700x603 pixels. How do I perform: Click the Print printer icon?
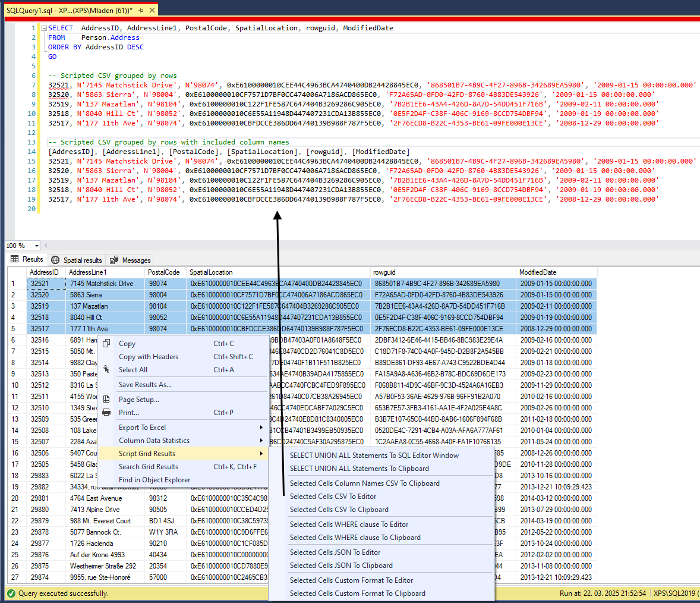(x=106, y=412)
